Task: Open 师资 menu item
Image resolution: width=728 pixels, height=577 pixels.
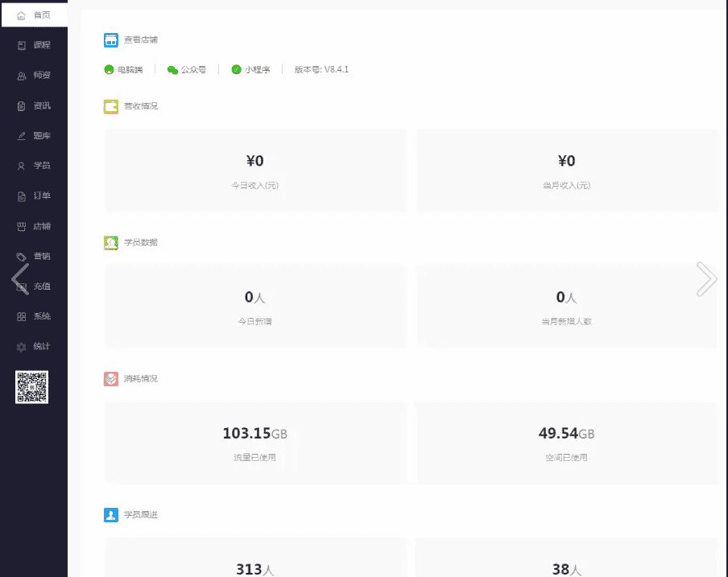Action: click(34, 76)
